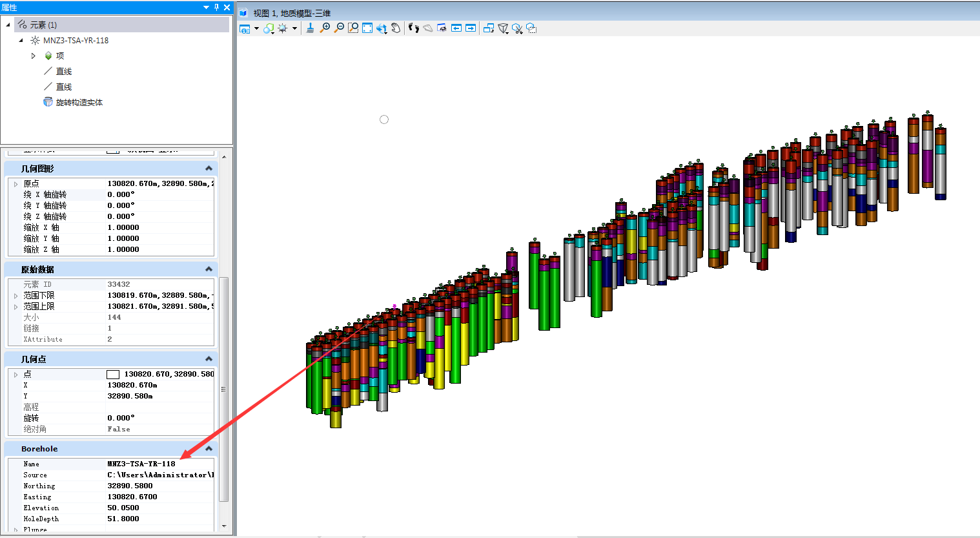This screenshot has height=538, width=980.
Task: Click the Zoom Out magnifier icon
Action: point(339,28)
